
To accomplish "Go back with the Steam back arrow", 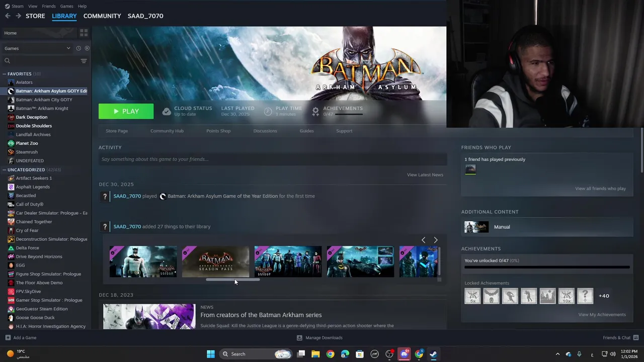I will (8, 16).
